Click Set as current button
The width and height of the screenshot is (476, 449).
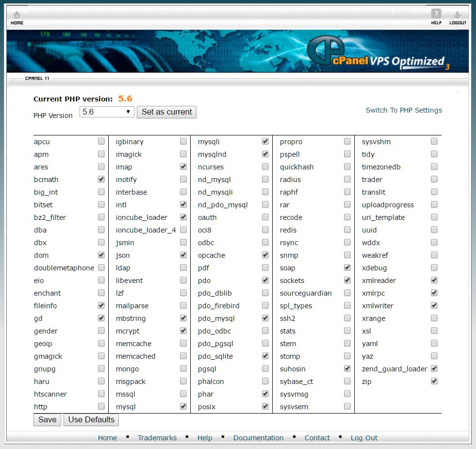pos(166,112)
